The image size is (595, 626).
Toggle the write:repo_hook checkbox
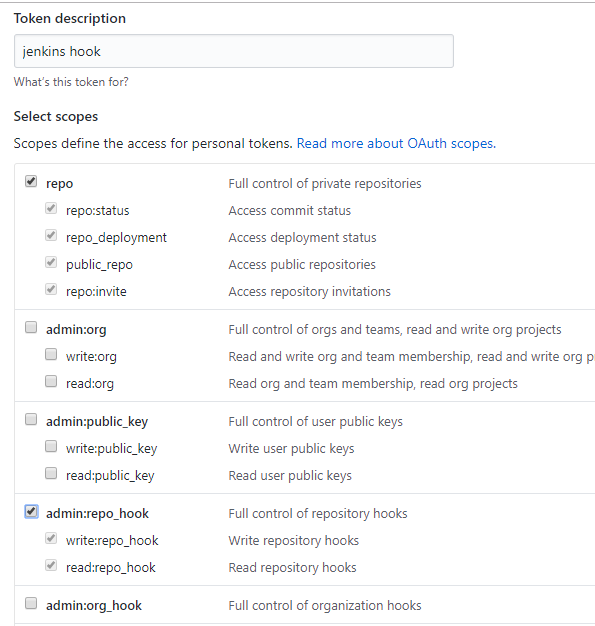51,538
